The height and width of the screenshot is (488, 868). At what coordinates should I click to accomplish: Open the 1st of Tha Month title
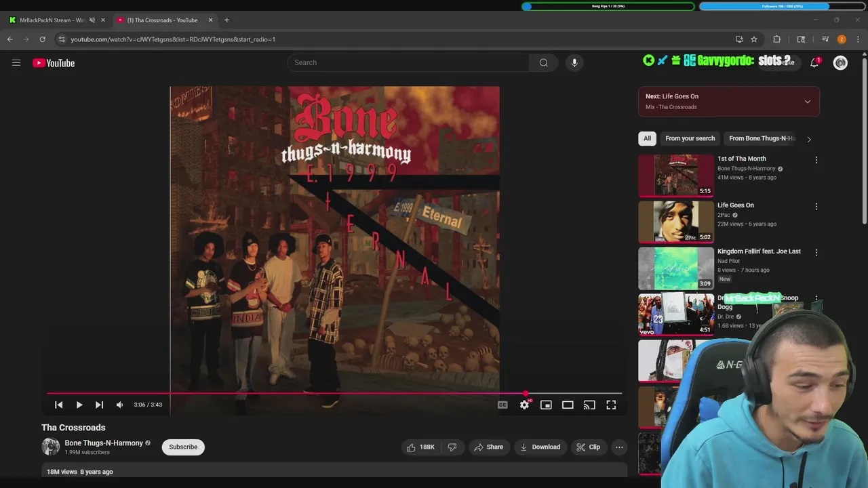(x=741, y=159)
